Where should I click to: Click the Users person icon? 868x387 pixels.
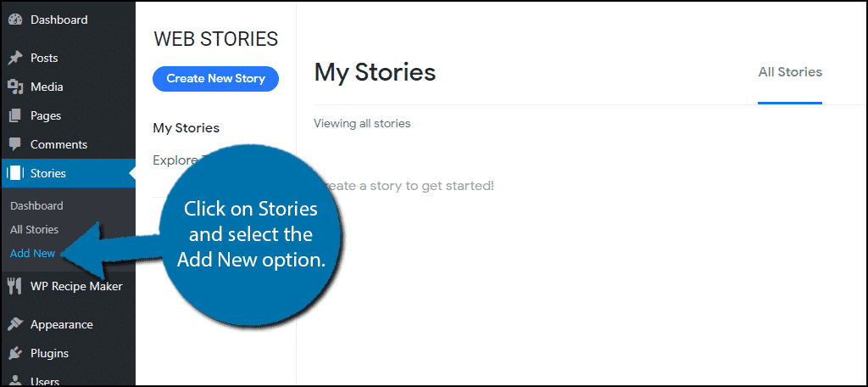click(x=15, y=380)
